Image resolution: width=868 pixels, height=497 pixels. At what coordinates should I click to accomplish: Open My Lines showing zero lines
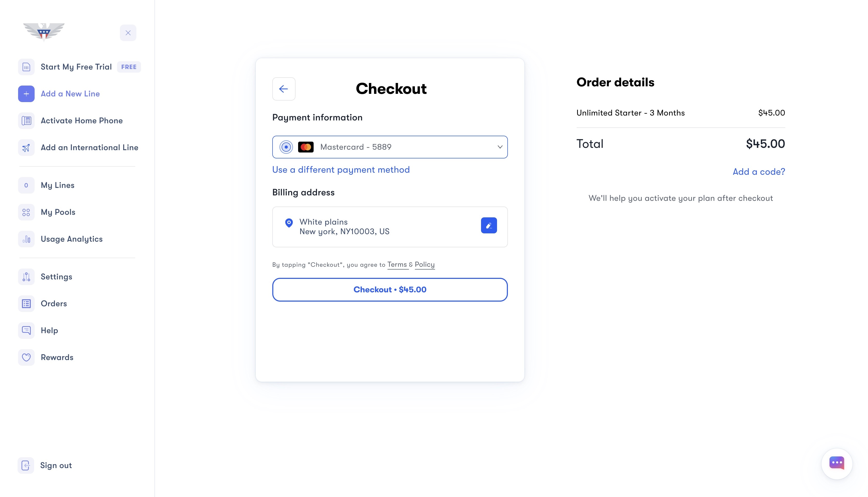[x=57, y=185]
